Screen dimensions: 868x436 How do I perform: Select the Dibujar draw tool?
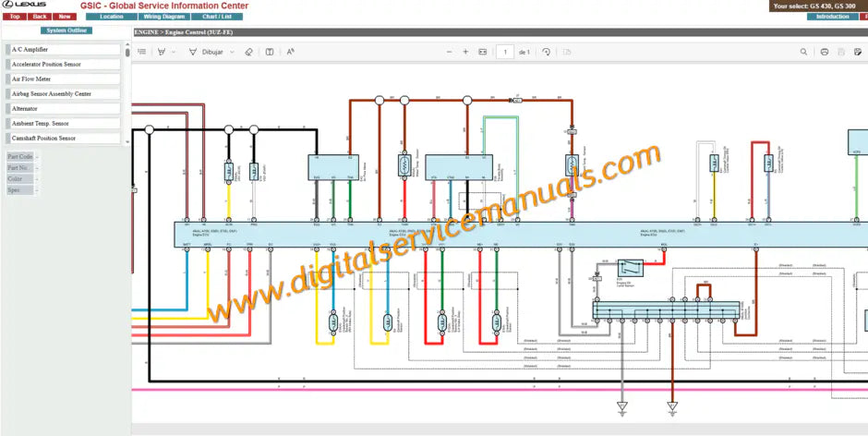[205, 52]
